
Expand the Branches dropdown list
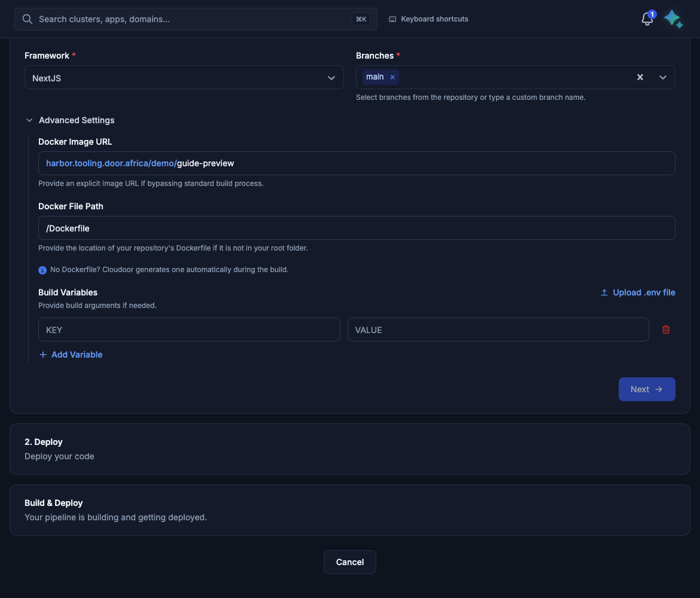662,77
